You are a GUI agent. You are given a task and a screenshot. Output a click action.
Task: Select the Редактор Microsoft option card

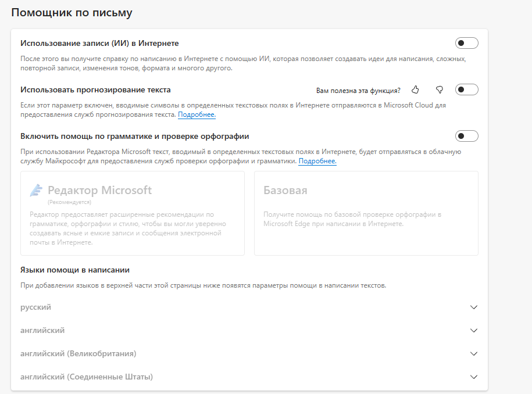click(133, 213)
